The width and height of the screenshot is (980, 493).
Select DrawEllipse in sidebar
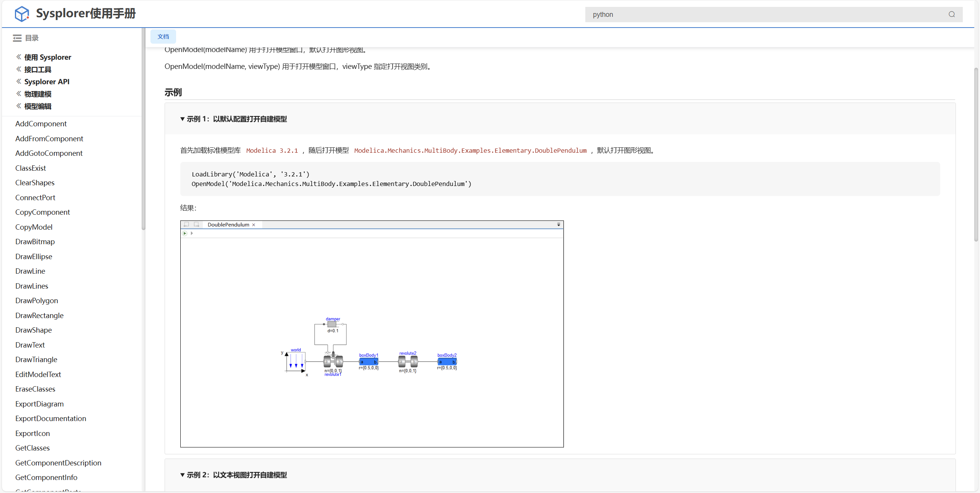click(34, 256)
